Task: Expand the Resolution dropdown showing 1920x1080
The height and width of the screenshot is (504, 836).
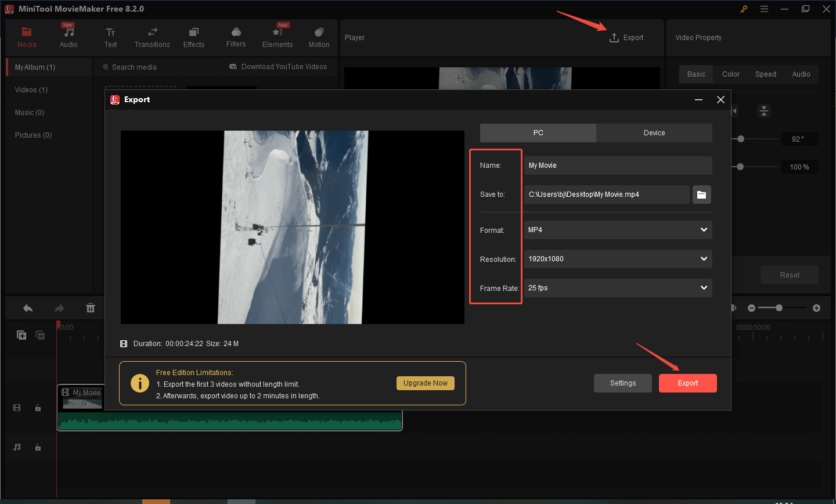Action: click(618, 259)
